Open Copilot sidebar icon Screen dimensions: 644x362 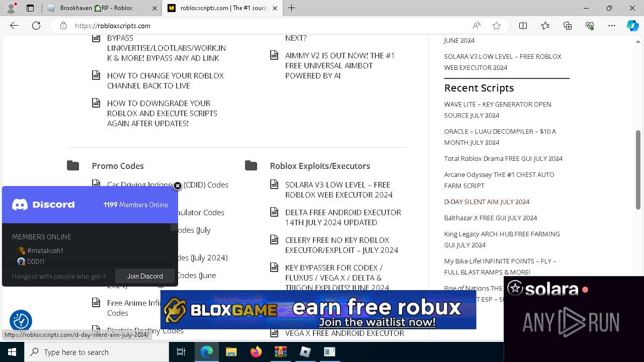pyautogui.click(x=633, y=26)
